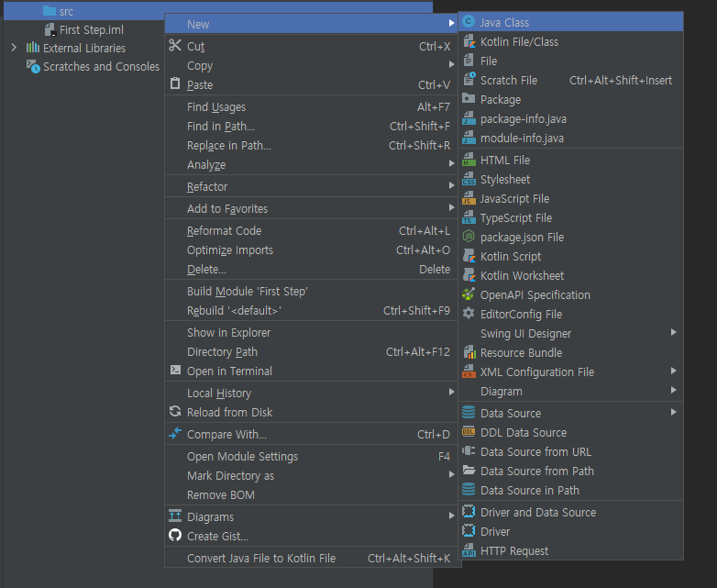
Task: Expand the Analyze submenu arrow
Action: [451, 164]
